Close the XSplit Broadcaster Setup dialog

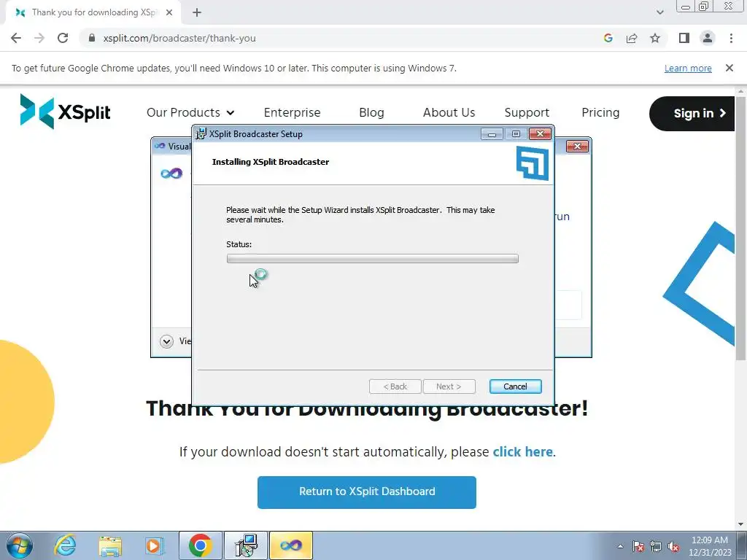(541, 134)
